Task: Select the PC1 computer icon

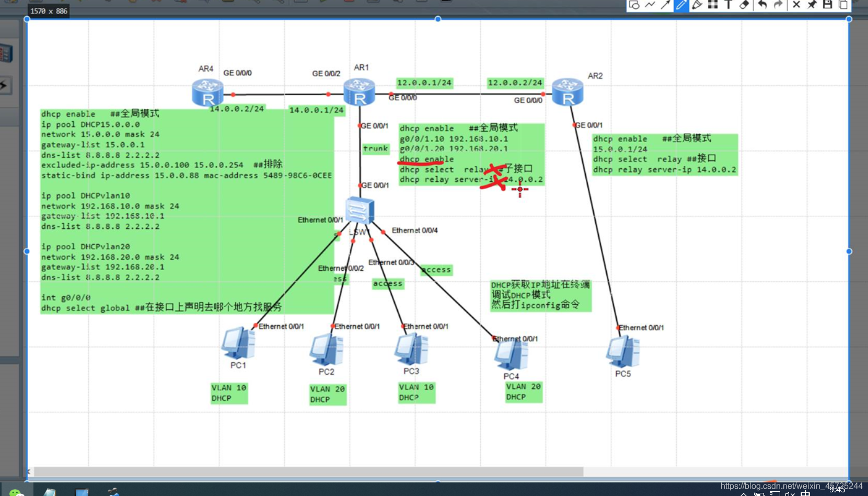Action: pos(238,343)
